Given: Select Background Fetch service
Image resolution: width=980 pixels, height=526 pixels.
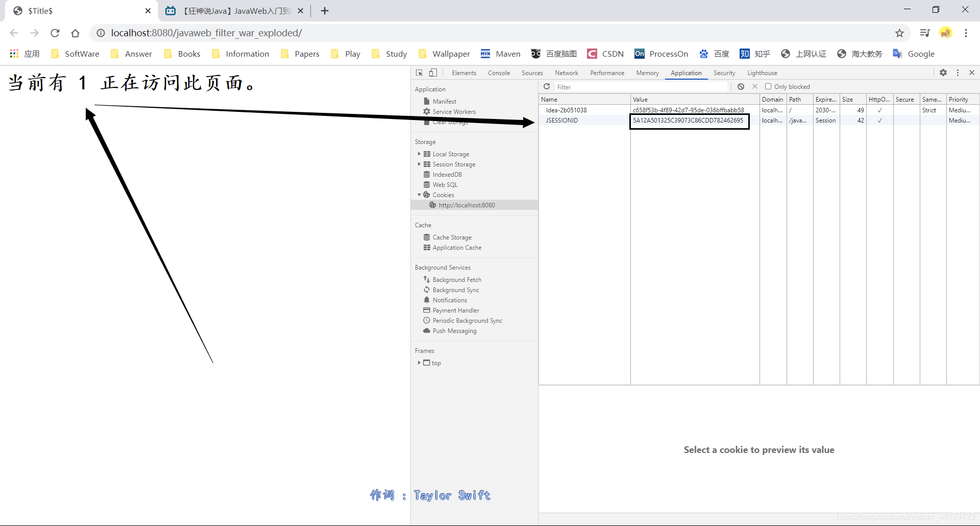Looking at the screenshot, I should tap(457, 280).
